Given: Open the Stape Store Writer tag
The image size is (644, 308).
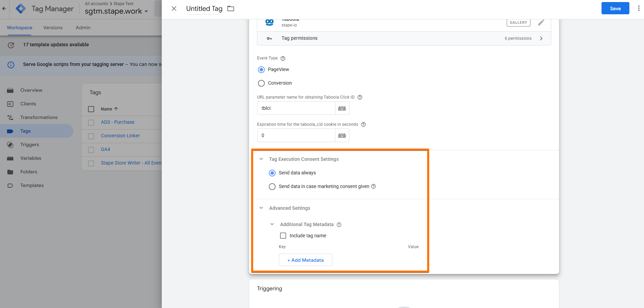Looking at the screenshot, I should [x=131, y=163].
